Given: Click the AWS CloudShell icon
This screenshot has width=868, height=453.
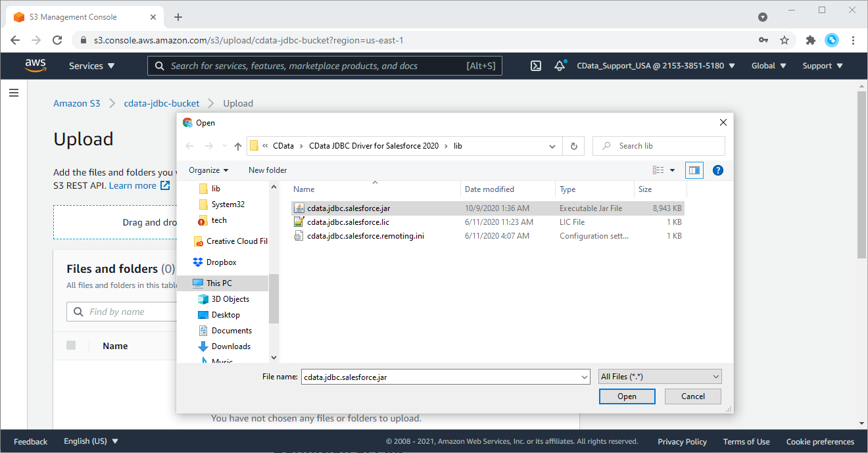Looking at the screenshot, I should [x=536, y=66].
